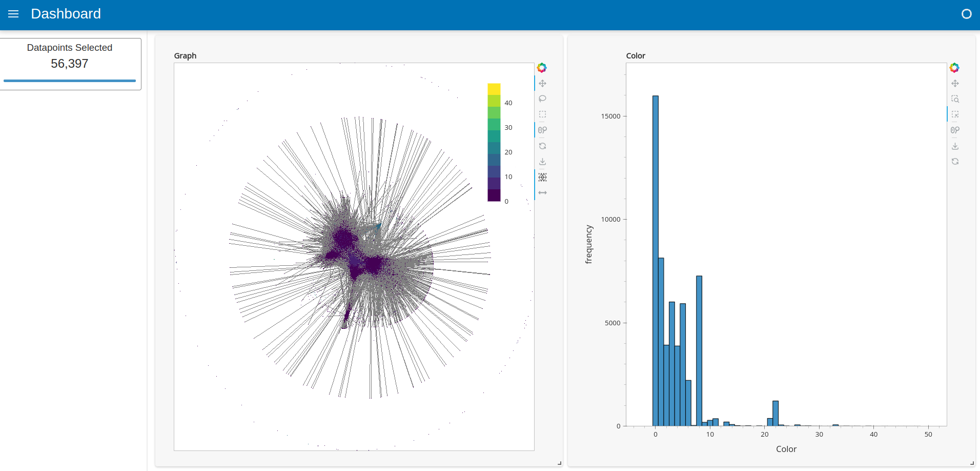Click the '10' tick on histogram x-axis
Screen dimensions: 980x471
(710, 435)
